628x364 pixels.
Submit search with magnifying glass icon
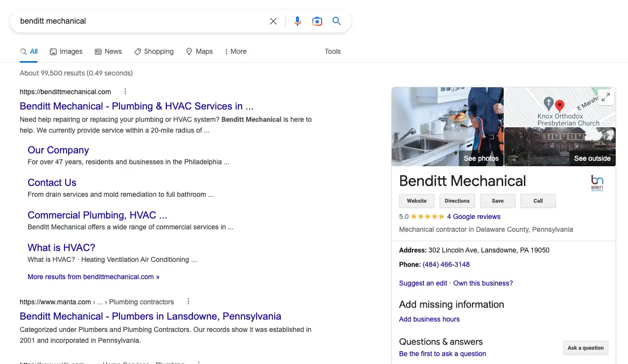[337, 21]
